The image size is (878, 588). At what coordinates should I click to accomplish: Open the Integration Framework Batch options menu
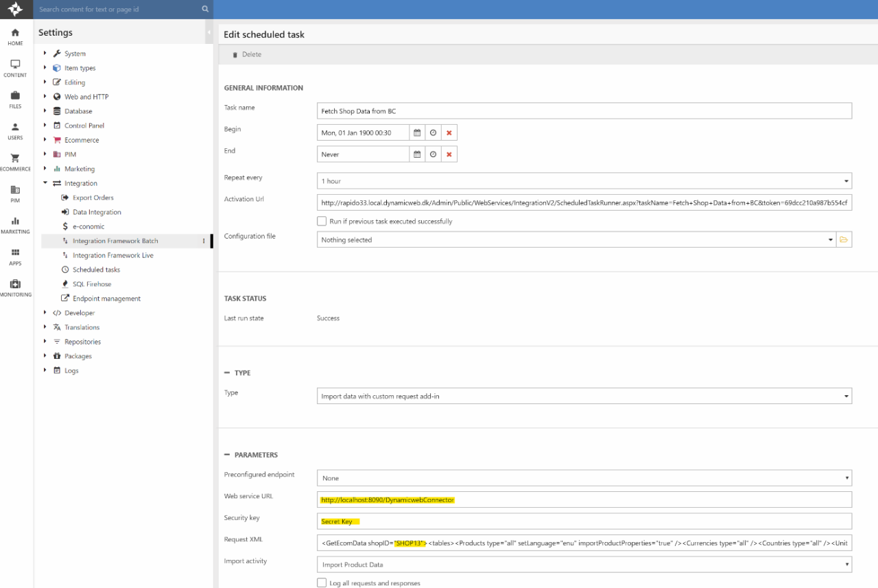pyautogui.click(x=204, y=241)
